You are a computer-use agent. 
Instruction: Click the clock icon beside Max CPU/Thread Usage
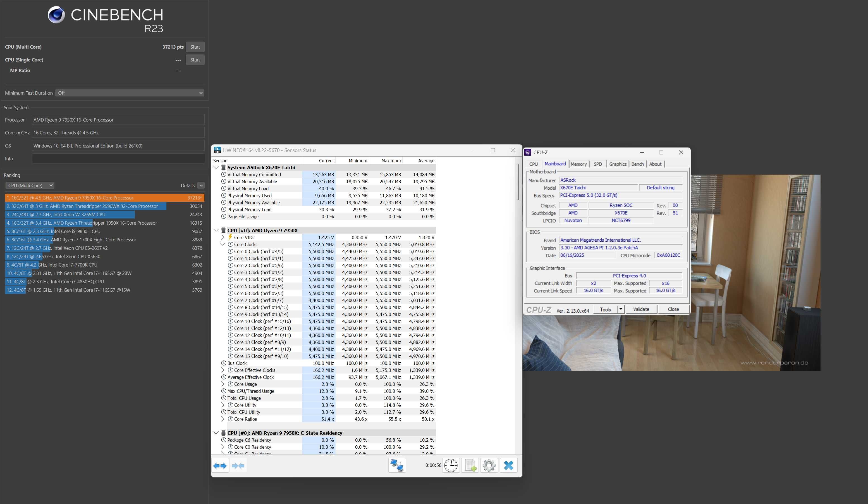pyautogui.click(x=224, y=391)
